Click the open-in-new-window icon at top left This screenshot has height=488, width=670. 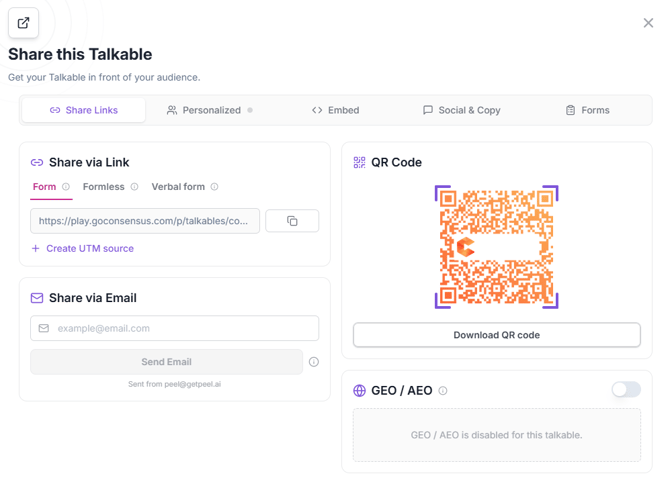click(24, 23)
